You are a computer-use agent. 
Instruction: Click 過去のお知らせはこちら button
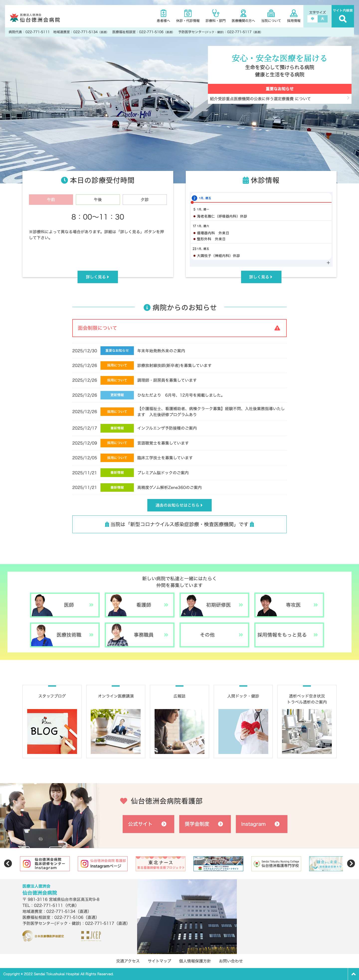tap(179, 505)
